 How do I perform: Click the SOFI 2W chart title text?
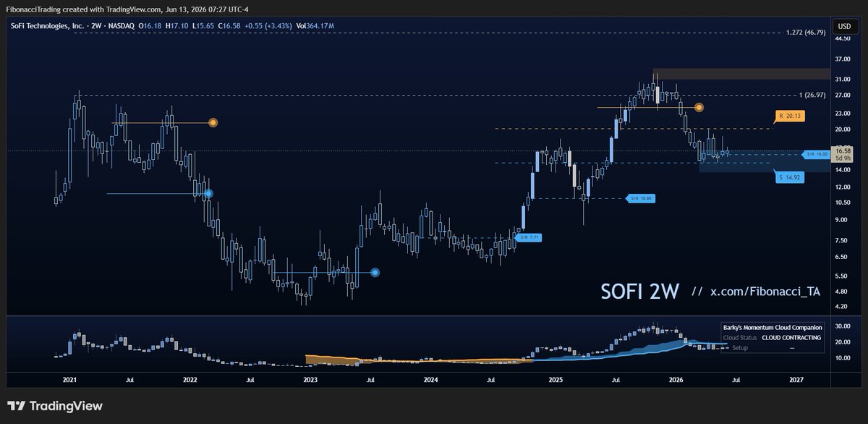point(639,291)
